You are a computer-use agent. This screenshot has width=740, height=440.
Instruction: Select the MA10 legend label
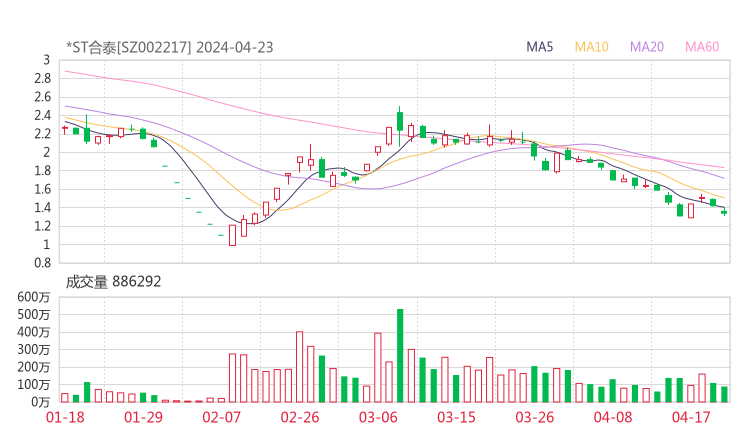point(591,47)
